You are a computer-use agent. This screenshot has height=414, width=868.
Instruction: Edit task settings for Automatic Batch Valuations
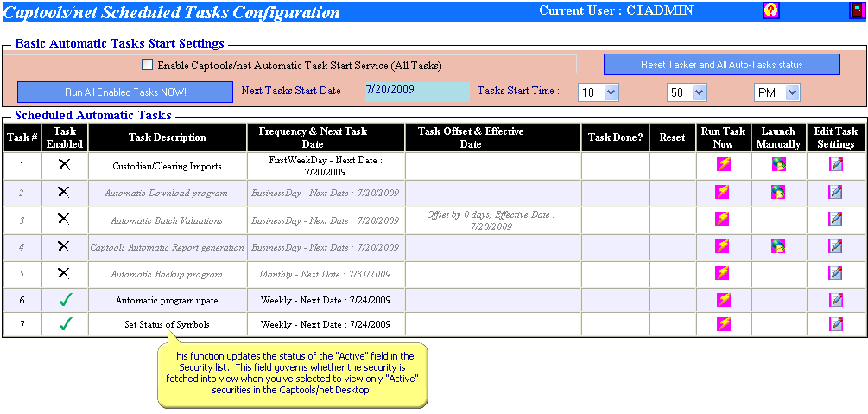pos(835,220)
